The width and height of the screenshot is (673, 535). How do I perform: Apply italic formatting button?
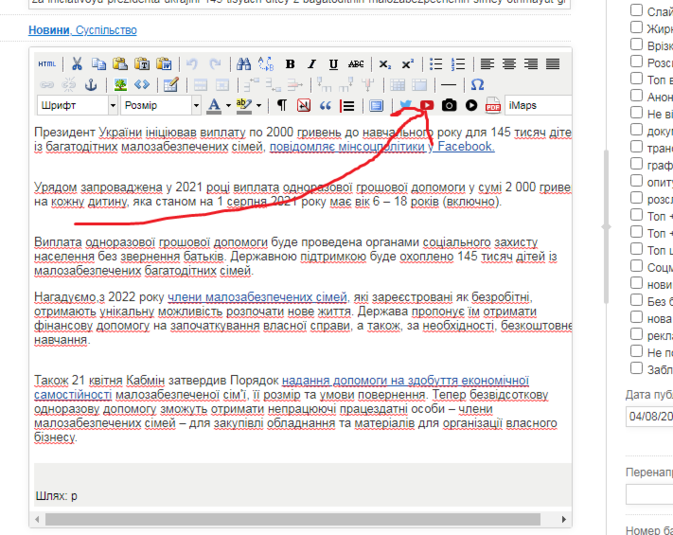click(x=312, y=64)
